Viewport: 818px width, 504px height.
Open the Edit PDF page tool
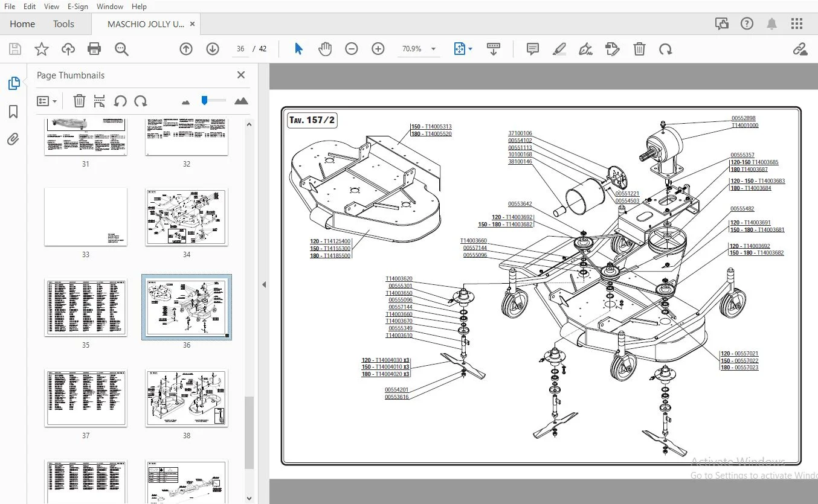pos(613,49)
